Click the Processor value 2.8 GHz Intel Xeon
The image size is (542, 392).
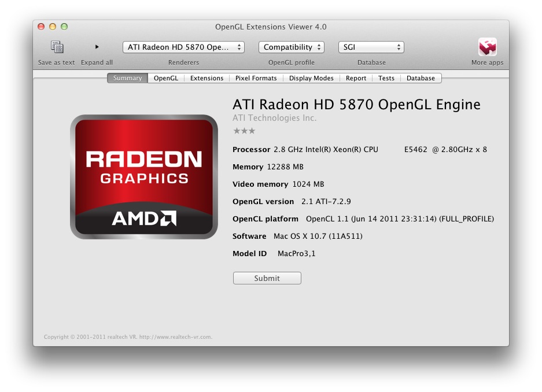(x=380, y=150)
